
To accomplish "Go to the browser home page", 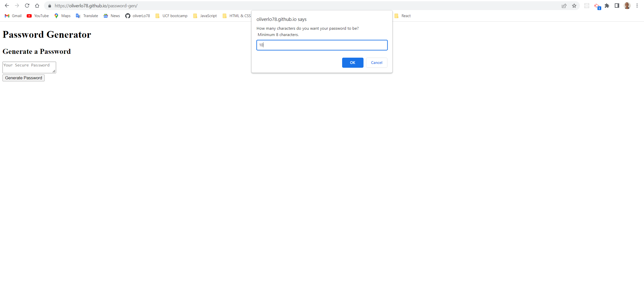I will tap(37, 6).
